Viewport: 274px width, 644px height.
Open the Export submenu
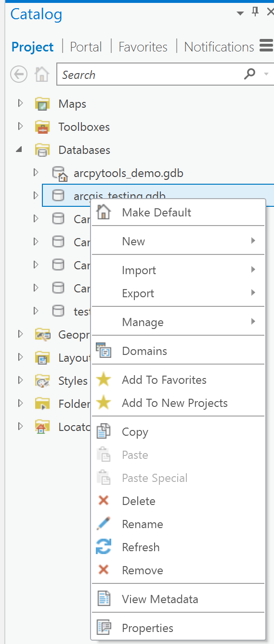tap(178, 293)
